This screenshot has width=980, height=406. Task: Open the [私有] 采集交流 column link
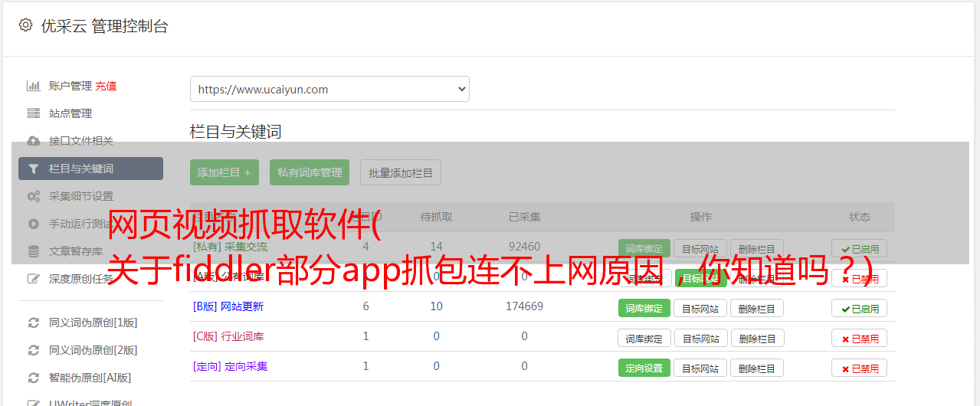click(x=230, y=247)
